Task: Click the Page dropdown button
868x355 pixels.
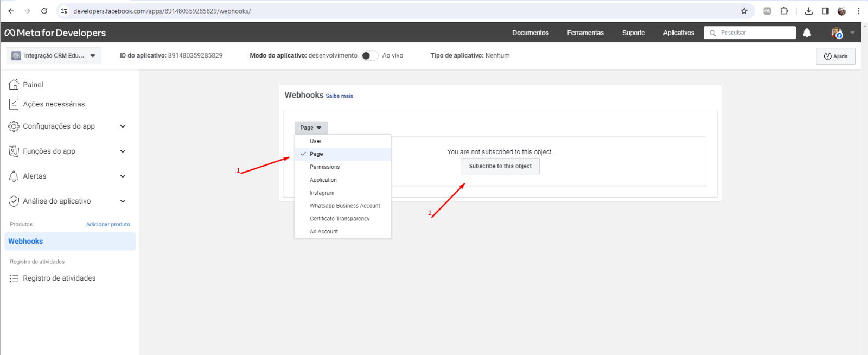Action: [311, 128]
